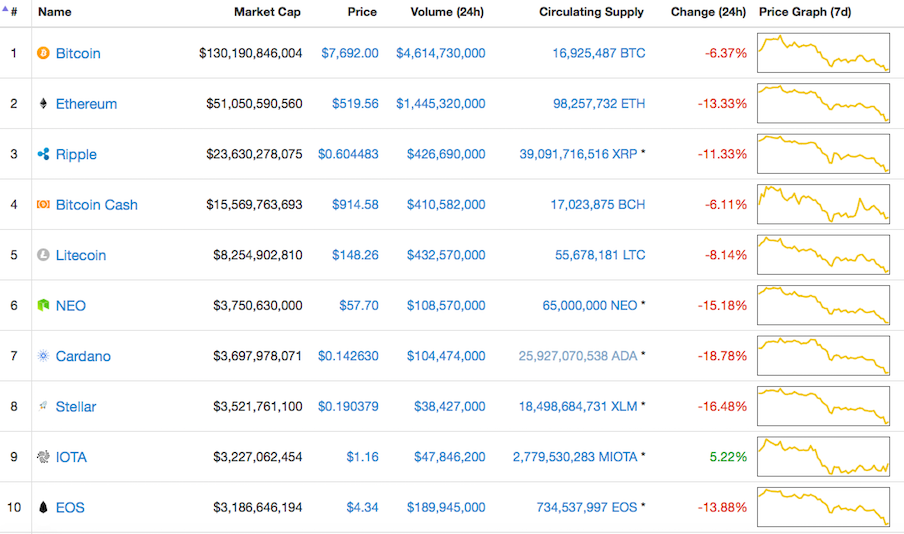This screenshot has height=534, width=904.
Task: Click the Bitcoin coin logo icon
Action: coord(43,53)
